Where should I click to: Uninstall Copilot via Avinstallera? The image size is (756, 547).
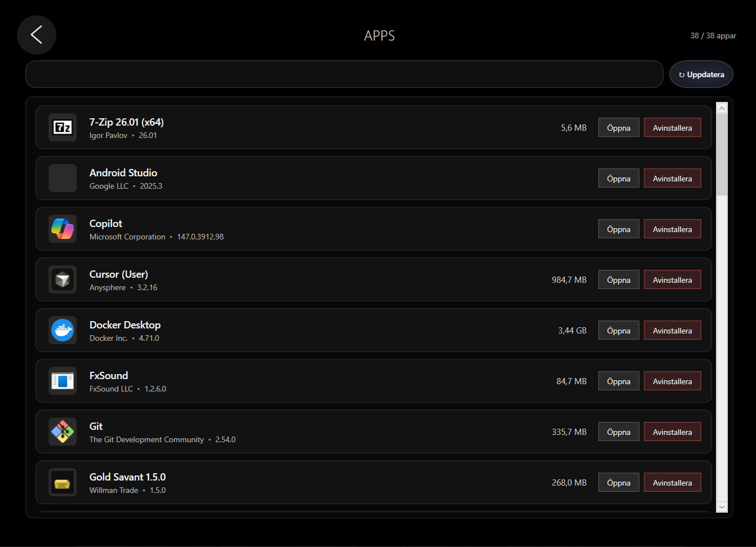click(672, 229)
